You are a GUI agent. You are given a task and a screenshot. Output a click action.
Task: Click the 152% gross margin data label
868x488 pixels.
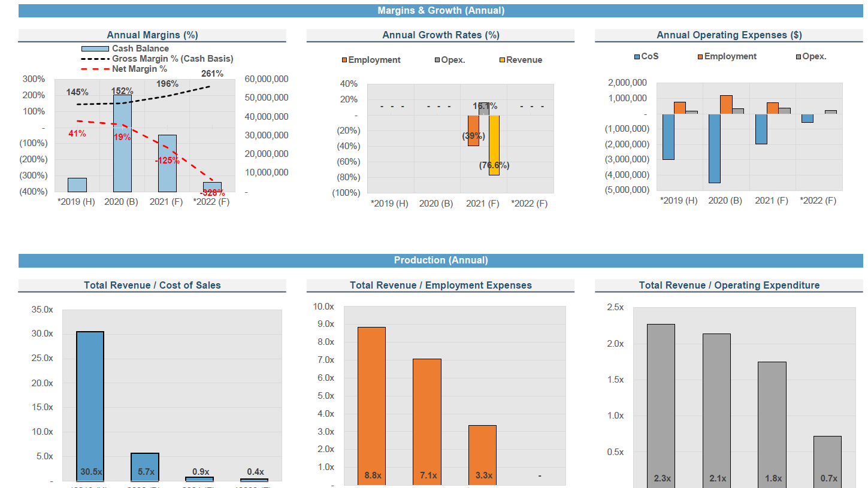[122, 91]
